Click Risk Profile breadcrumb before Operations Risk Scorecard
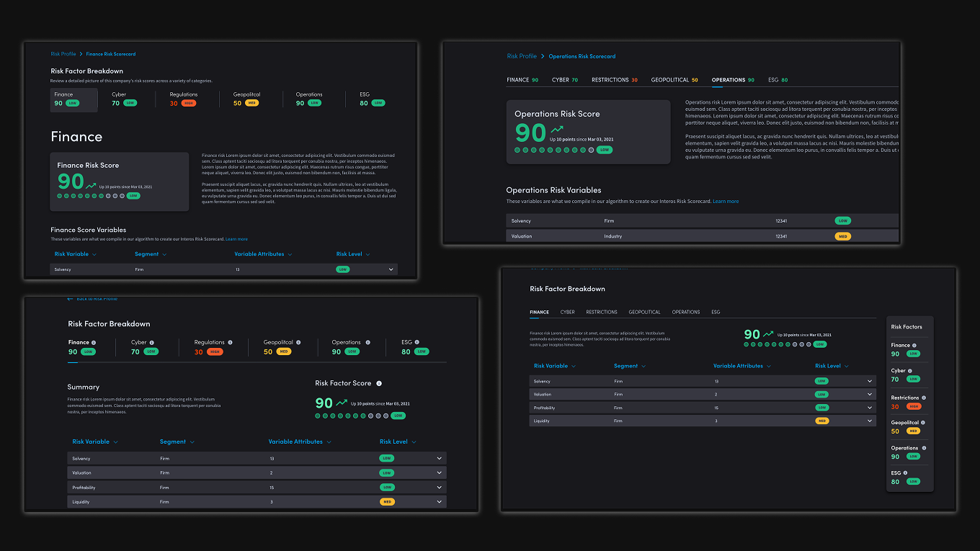Viewport: 980px width, 551px height. coord(522,56)
